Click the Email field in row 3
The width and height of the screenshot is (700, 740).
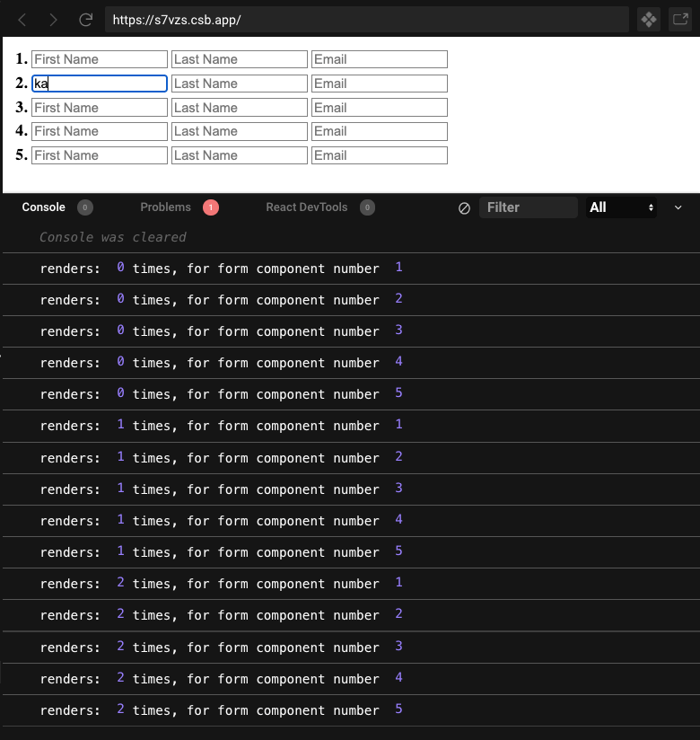tap(380, 108)
